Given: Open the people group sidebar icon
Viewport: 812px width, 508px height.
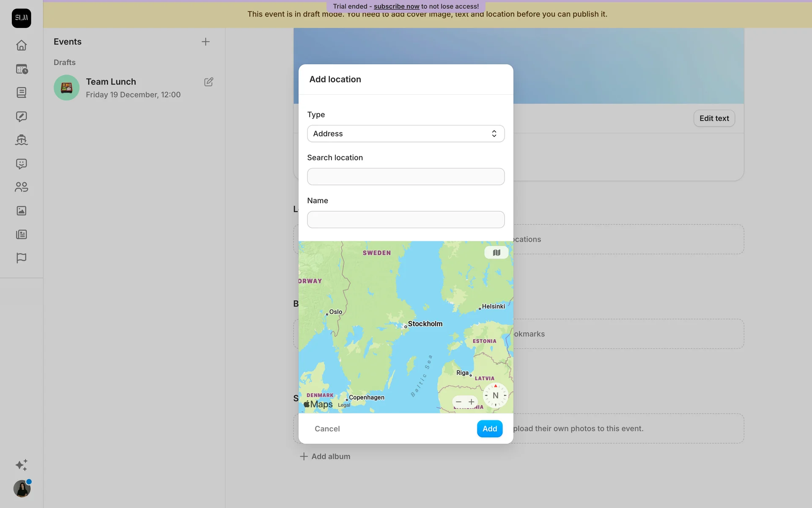Looking at the screenshot, I should (x=21, y=187).
